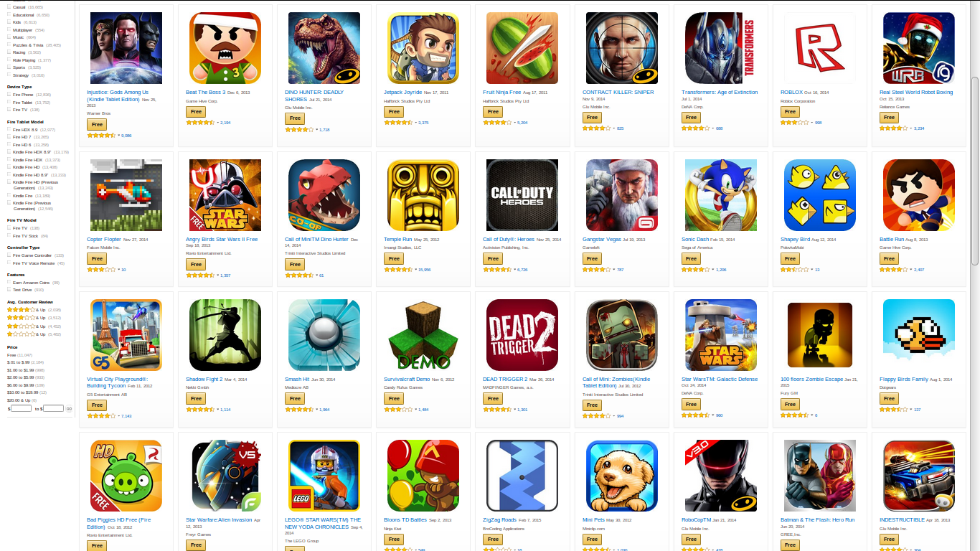Expand the rating arrow under Fruit Ninja Free
This screenshot has height=551, width=980.
(515, 123)
